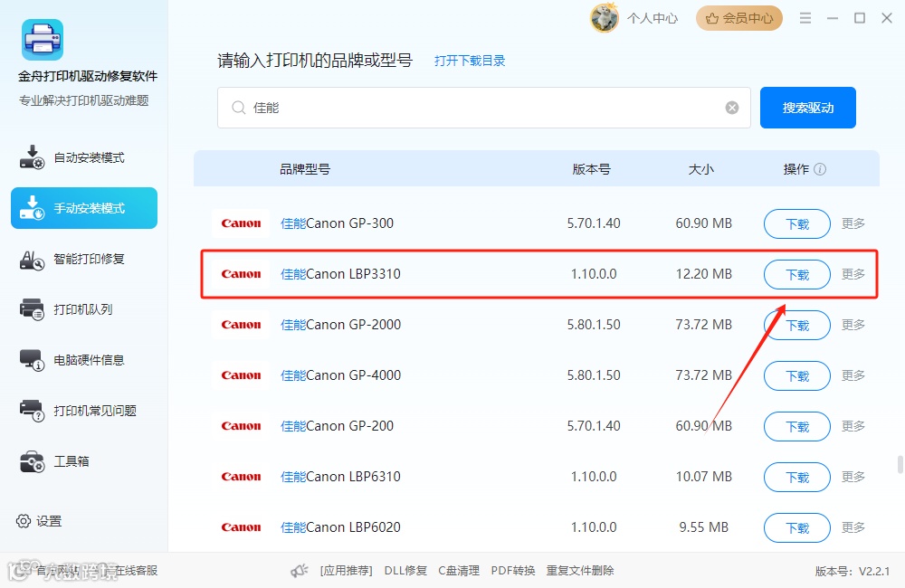Click Canon logo in LBP3310 row

[x=241, y=274]
